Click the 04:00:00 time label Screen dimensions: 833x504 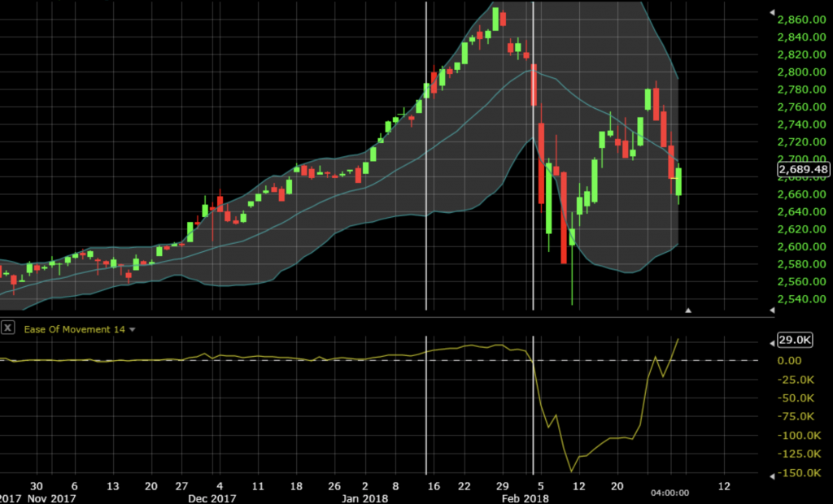click(670, 493)
